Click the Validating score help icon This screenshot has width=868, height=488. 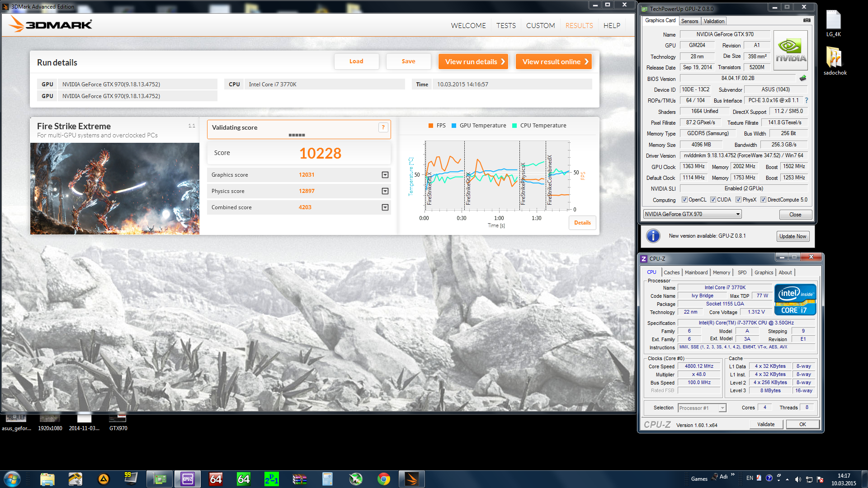[383, 127]
